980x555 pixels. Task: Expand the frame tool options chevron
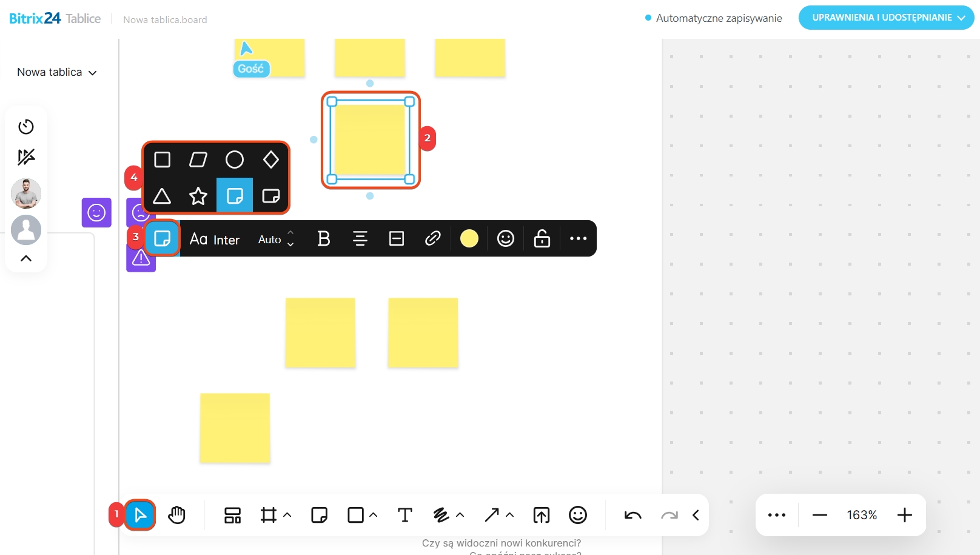(287, 515)
